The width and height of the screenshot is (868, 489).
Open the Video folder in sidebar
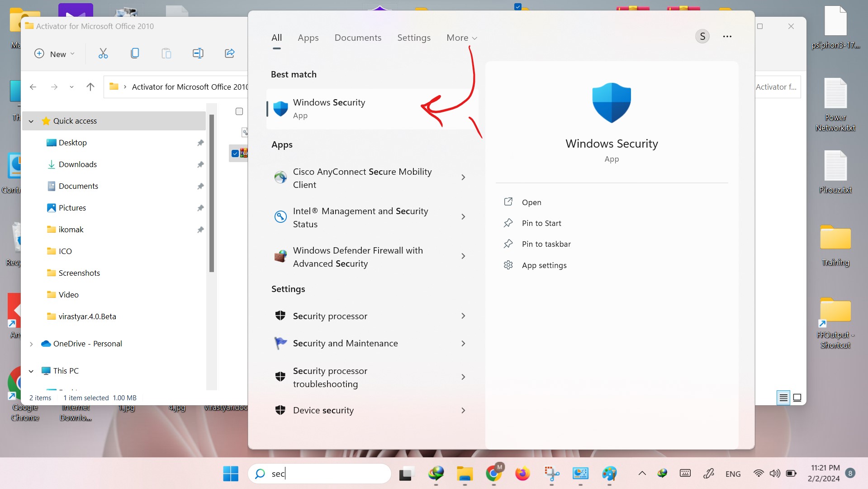pos(69,295)
